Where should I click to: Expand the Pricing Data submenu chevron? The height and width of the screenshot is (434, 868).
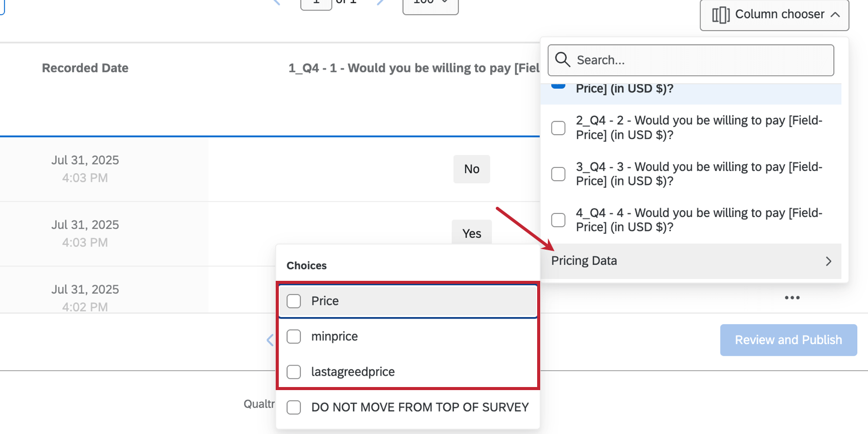(x=828, y=261)
